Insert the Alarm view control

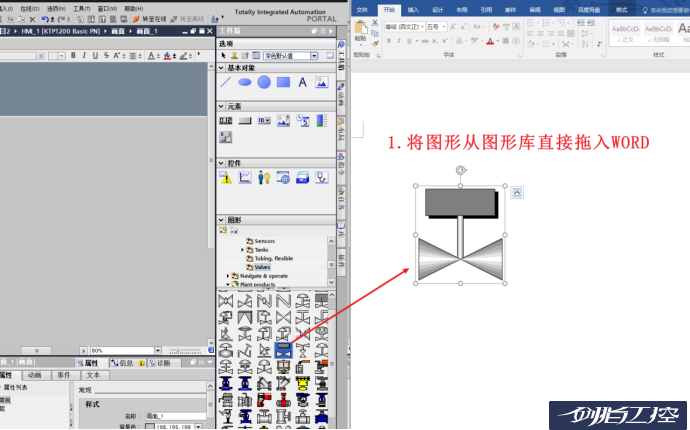point(226,178)
